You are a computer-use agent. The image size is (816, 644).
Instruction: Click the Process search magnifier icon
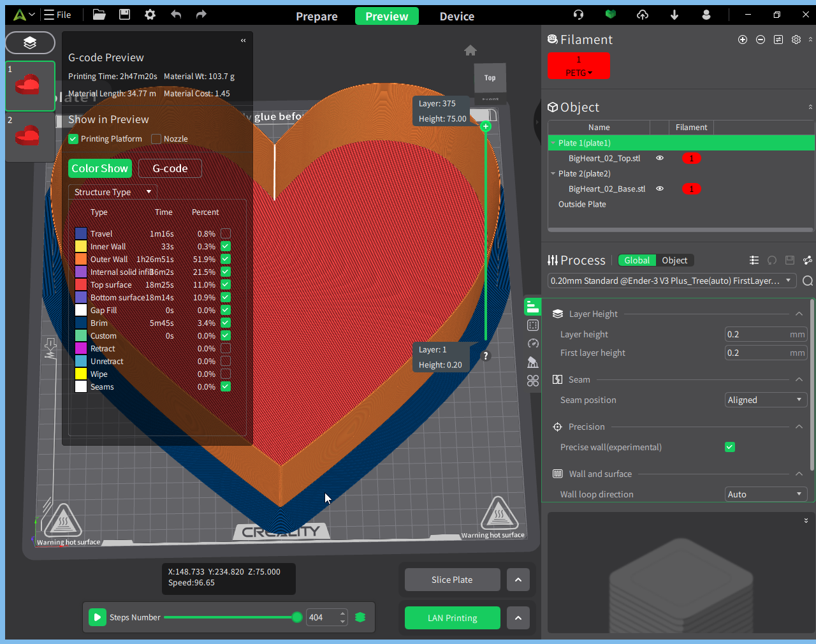point(808,281)
